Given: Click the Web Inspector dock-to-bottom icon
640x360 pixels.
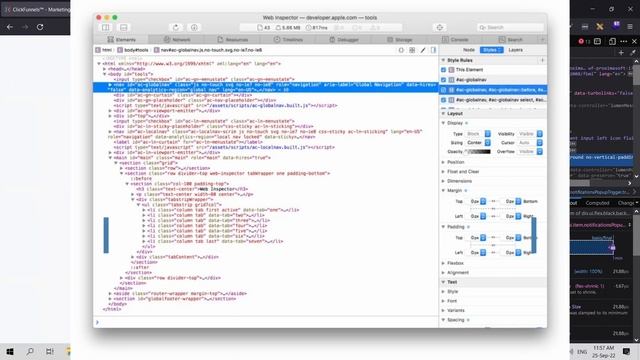Looking at the screenshot, I should pyautogui.click(x=124, y=27).
